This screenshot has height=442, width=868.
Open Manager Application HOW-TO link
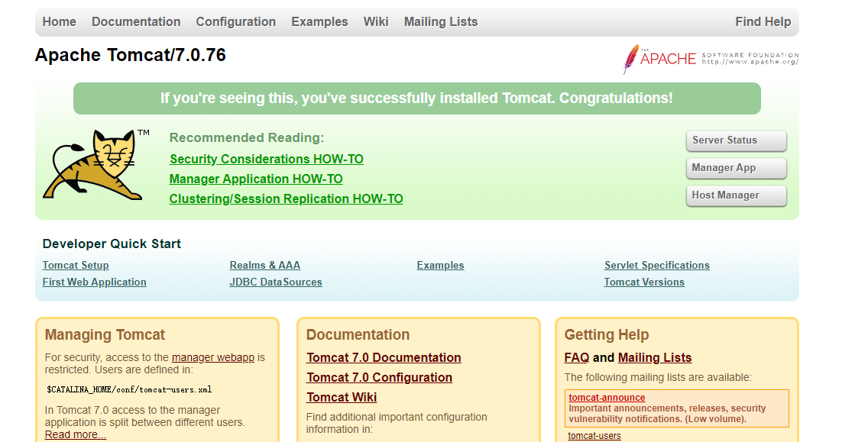point(256,179)
